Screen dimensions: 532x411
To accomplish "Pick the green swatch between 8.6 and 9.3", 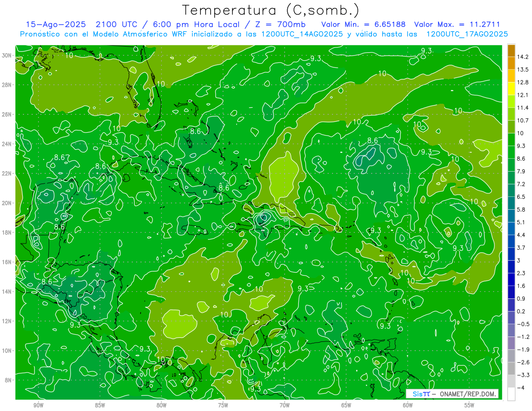I will [x=511, y=152].
